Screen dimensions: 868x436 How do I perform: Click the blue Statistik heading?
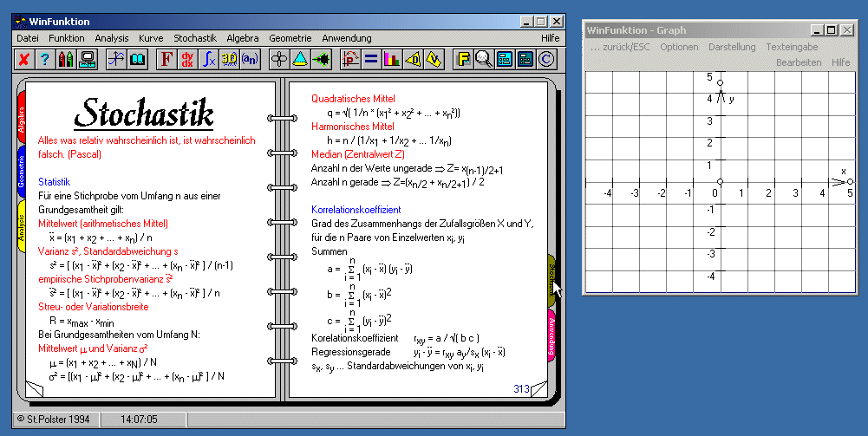[x=55, y=182]
